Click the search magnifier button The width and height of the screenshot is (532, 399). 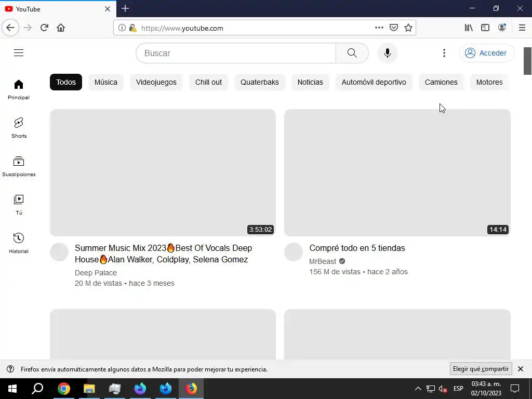352,53
